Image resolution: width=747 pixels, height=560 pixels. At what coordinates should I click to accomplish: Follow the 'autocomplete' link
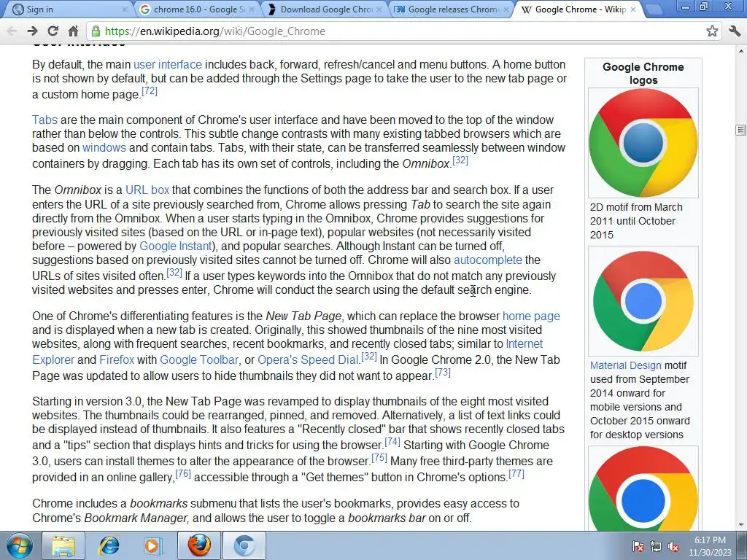click(x=488, y=260)
